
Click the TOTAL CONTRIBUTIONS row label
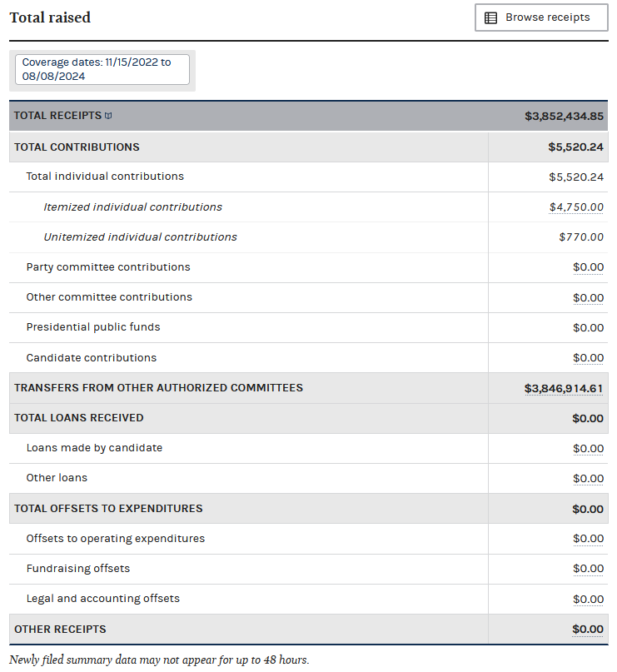77,147
